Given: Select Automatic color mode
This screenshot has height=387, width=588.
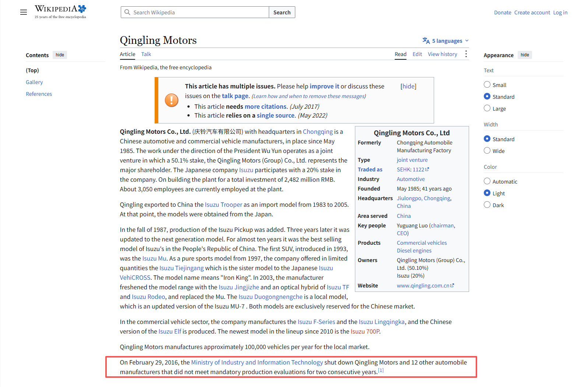Looking at the screenshot, I should pyautogui.click(x=487, y=181).
